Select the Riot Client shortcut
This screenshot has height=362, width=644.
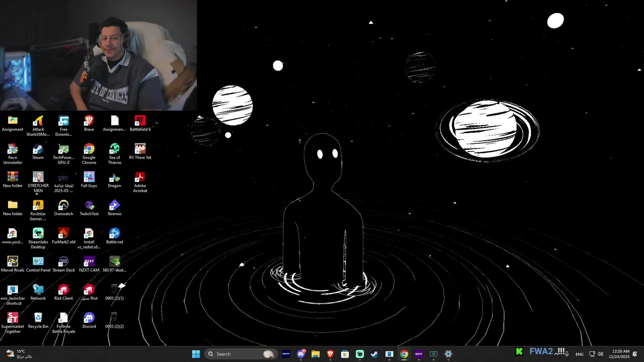point(63,293)
